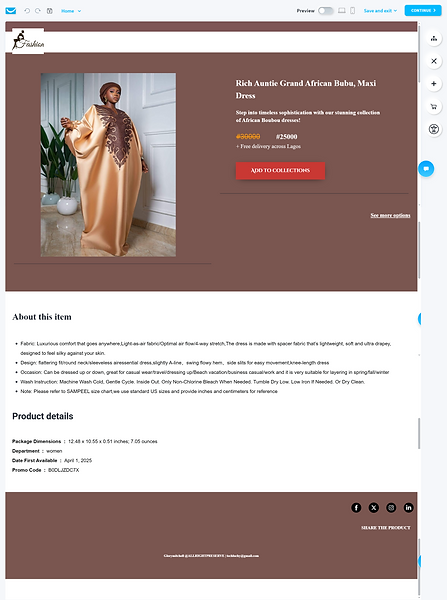This screenshot has height=600, width=447.
Task: Click the redo arrow in top toolbar
Action: 38,11
